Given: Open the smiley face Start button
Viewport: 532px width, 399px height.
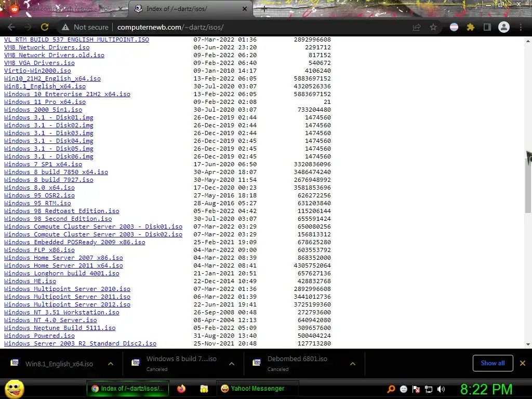Looking at the screenshot, I should (x=14, y=389).
